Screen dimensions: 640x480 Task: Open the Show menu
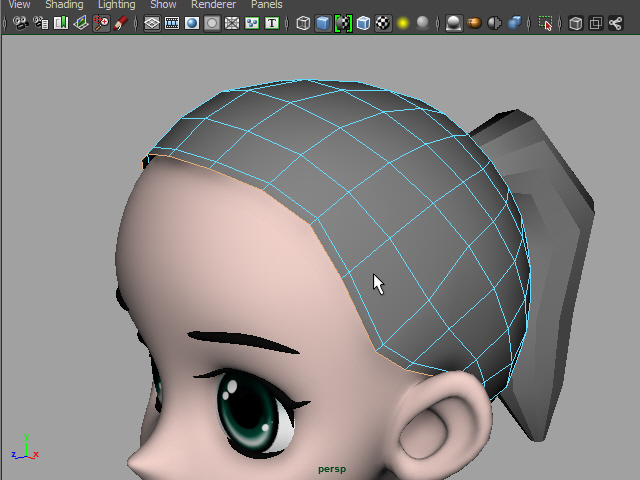pos(163,4)
